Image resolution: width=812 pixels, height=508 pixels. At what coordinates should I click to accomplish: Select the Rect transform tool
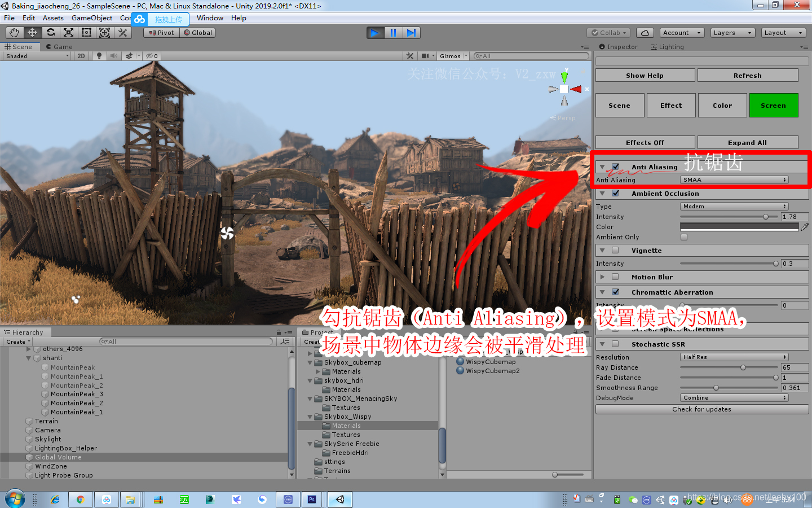click(86, 33)
